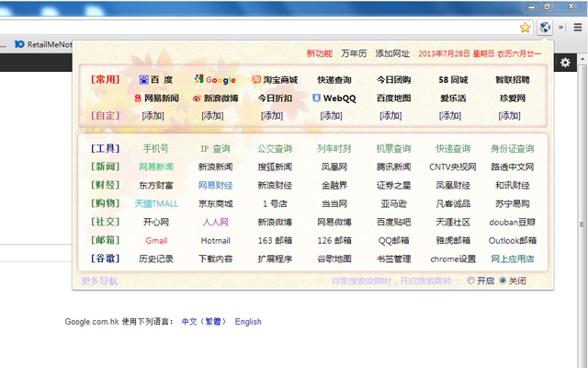The width and height of the screenshot is (588, 368).
Task: Open 爱乐活 link
Action: [453, 98]
